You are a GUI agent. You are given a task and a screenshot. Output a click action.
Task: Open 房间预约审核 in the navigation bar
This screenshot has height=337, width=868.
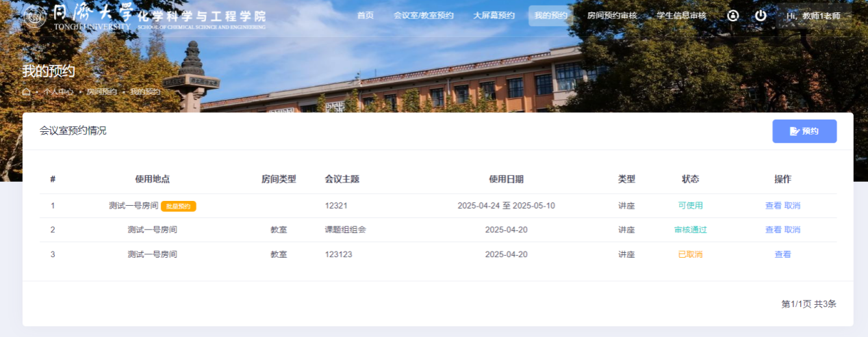tap(612, 15)
